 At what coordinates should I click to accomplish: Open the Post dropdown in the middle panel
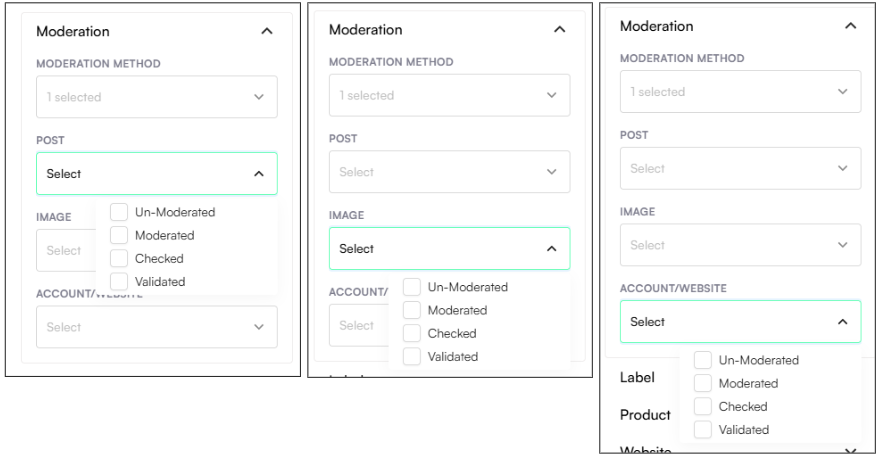[449, 172]
